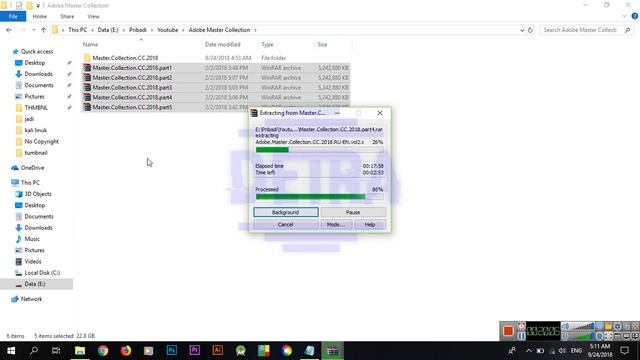Viewport: 640px width, 360px height.
Task: Open the View ribbon tab
Action: pyautogui.click(x=93, y=16)
